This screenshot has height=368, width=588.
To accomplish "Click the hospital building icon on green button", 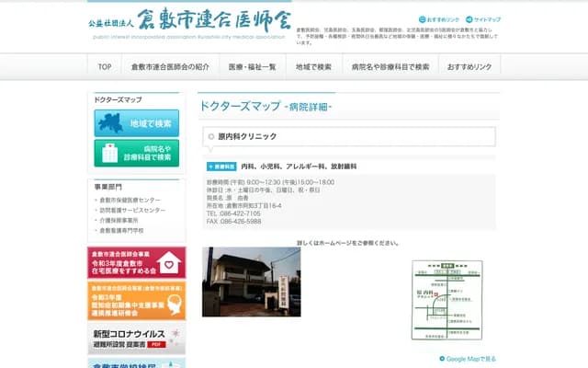I will [110, 153].
